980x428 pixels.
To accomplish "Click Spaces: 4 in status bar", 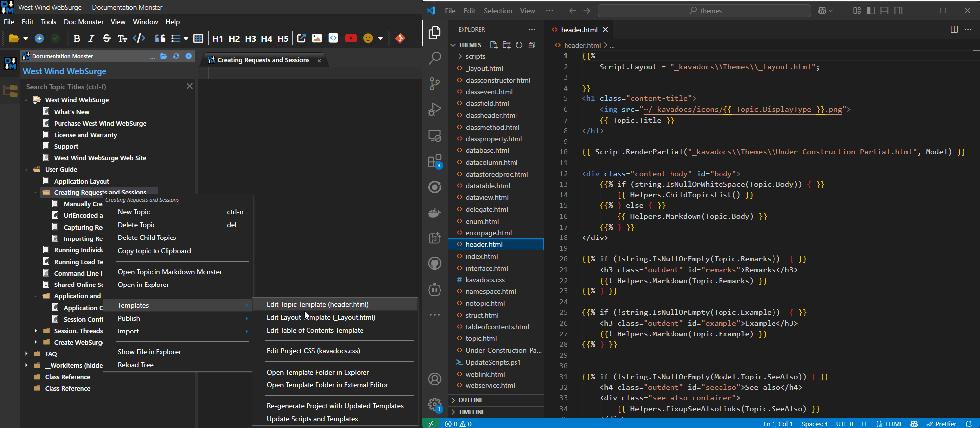I will point(815,424).
